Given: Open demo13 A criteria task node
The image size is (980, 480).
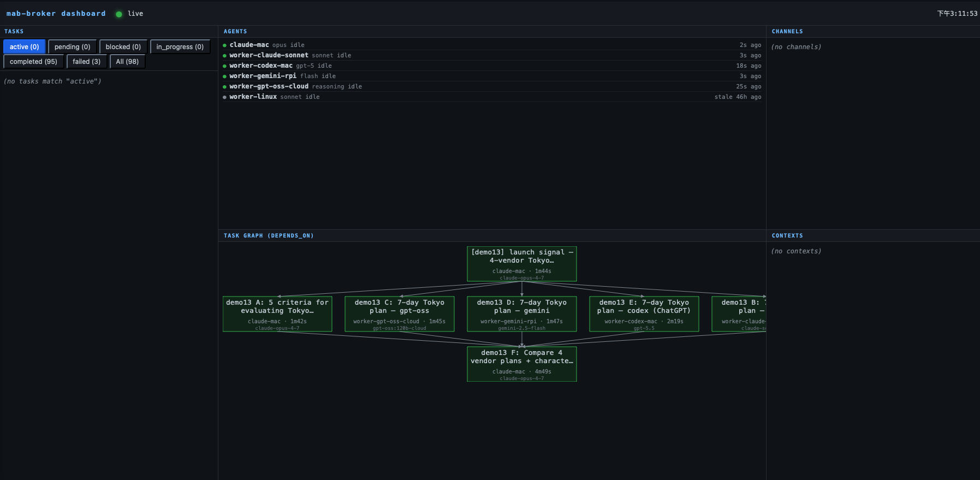Looking at the screenshot, I should (277, 314).
